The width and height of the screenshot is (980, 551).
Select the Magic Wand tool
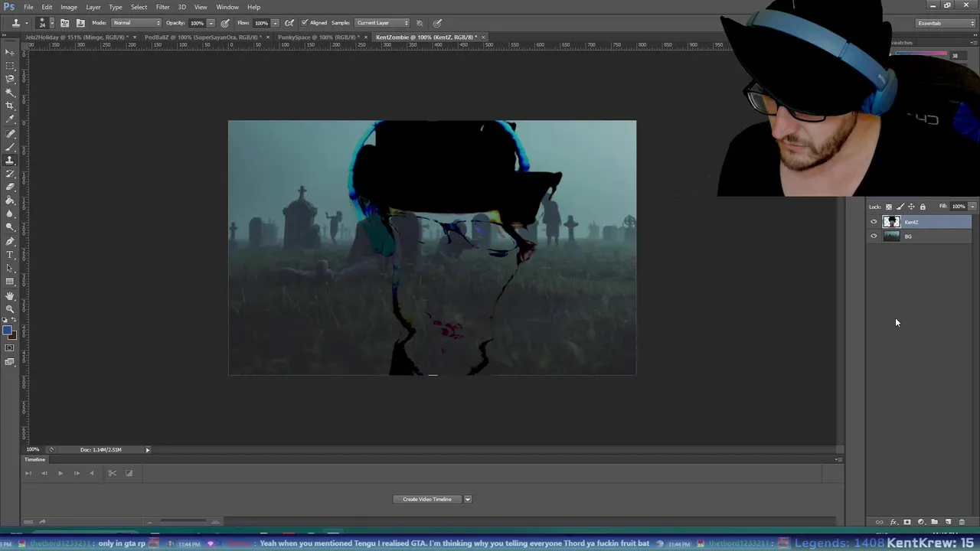10,93
